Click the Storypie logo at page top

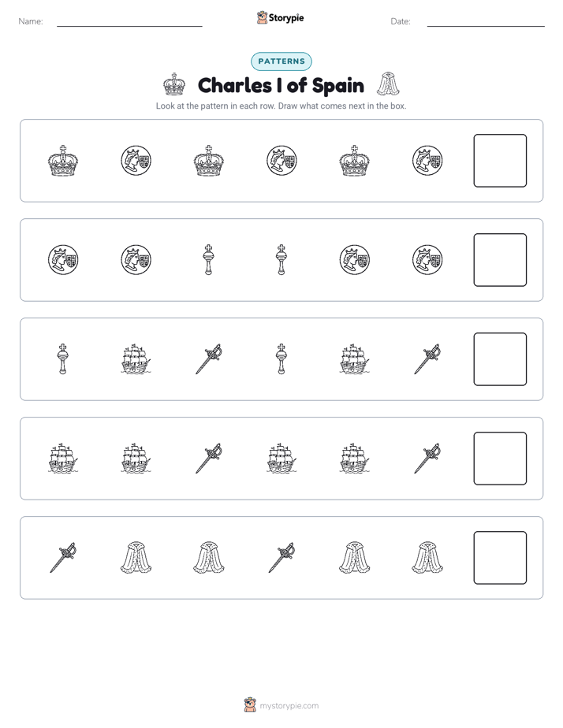click(281, 17)
